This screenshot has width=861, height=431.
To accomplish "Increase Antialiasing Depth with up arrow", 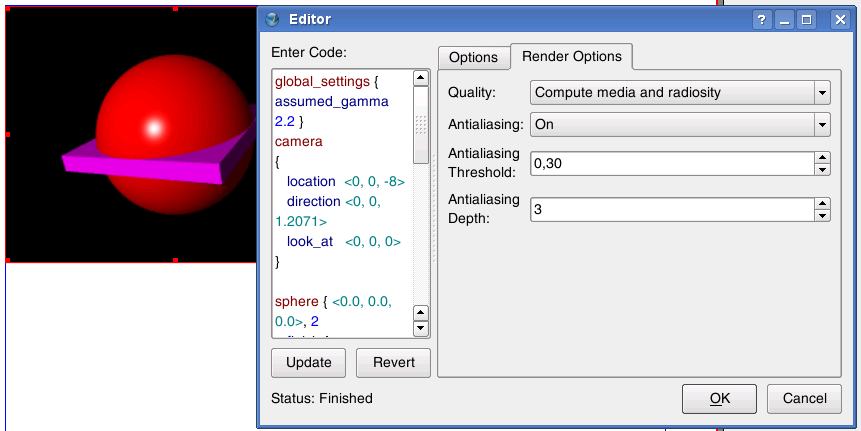I will pos(822,203).
